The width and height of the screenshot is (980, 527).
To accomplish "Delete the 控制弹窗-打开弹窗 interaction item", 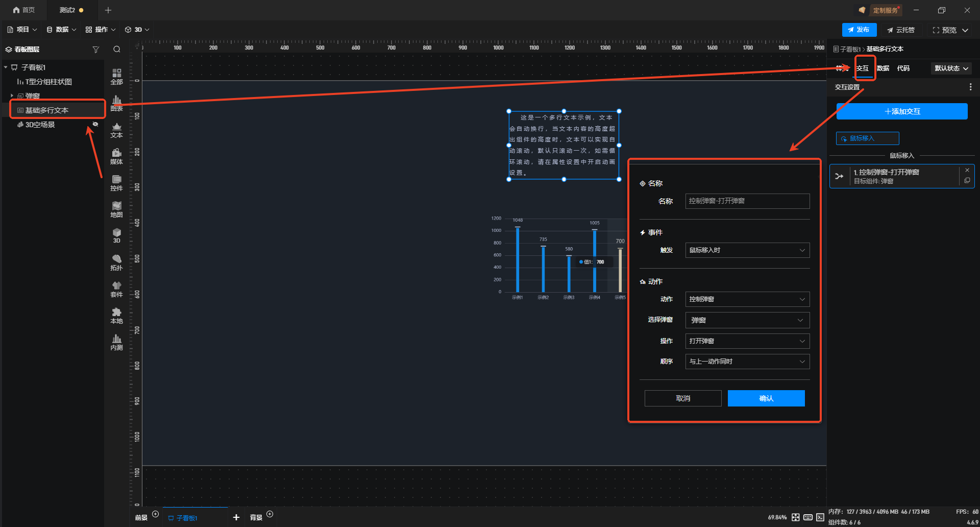I will 967,170.
